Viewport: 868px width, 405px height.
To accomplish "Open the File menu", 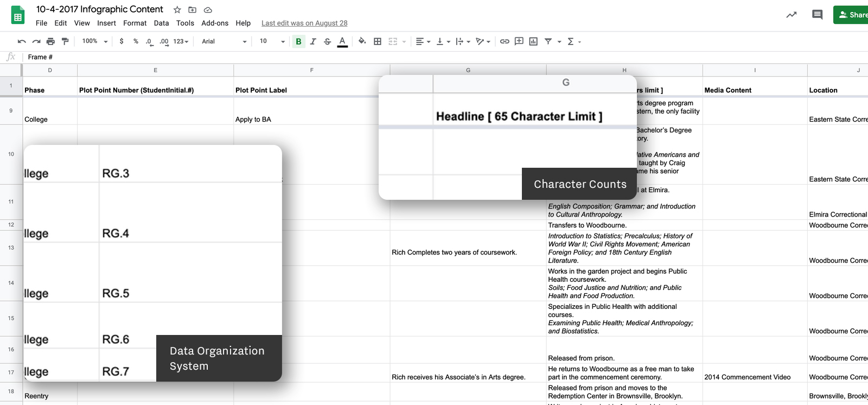I will tap(41, 23).
